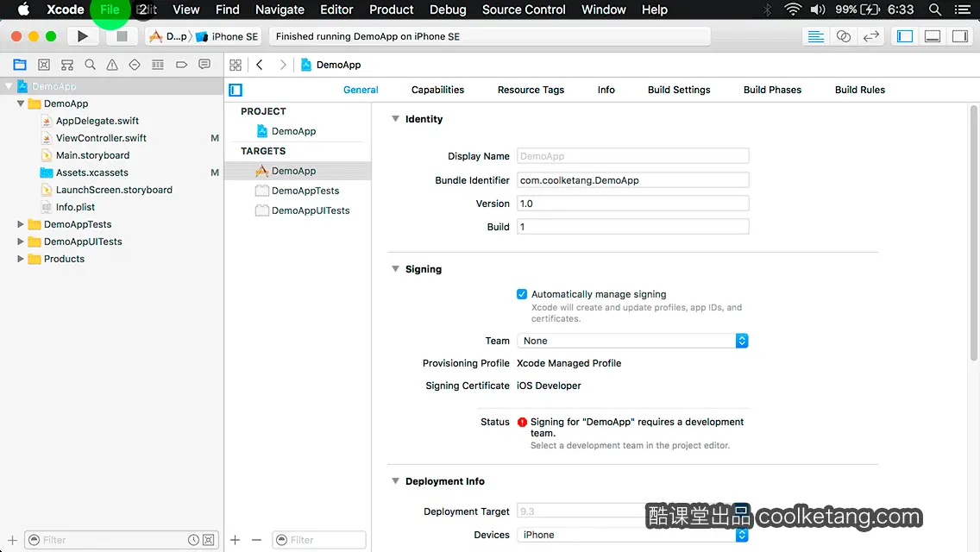Collapse the Identity section

(395, 119)
